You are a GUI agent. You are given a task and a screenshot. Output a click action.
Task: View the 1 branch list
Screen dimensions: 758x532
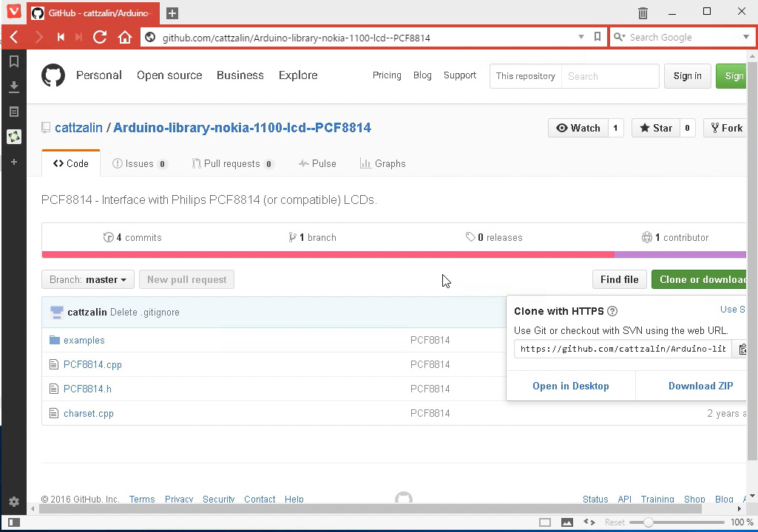click(312, 237)
